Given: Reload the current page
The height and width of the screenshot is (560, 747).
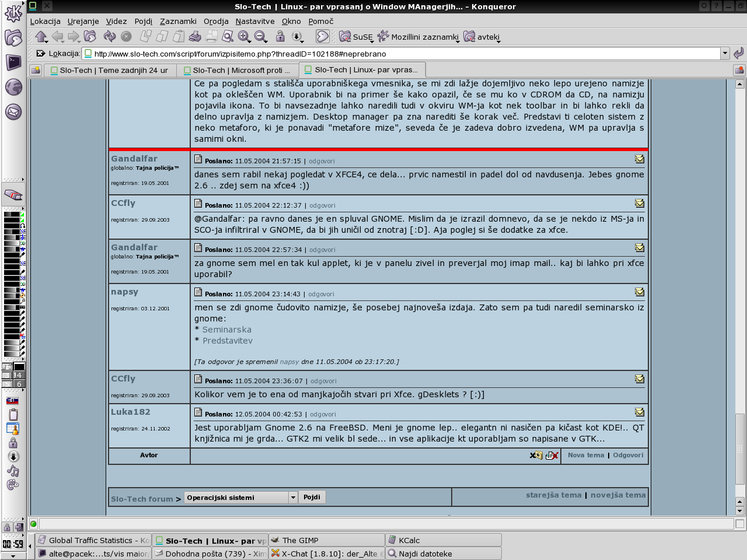Looking at the screenshot, I should (109, 36).
